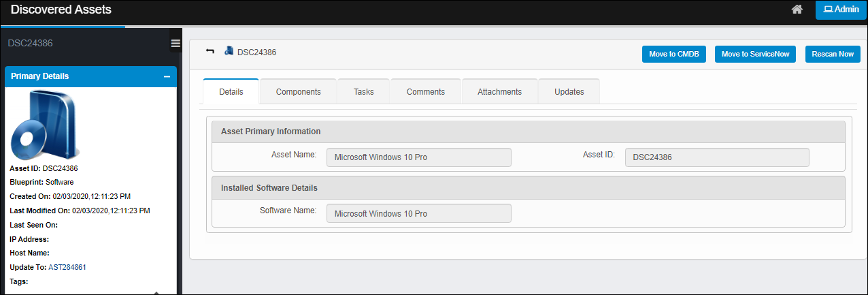This screenshot has width=868, height=295.
Task: Click the hamburger menu icon on sidebar
Action: (176, 44)
